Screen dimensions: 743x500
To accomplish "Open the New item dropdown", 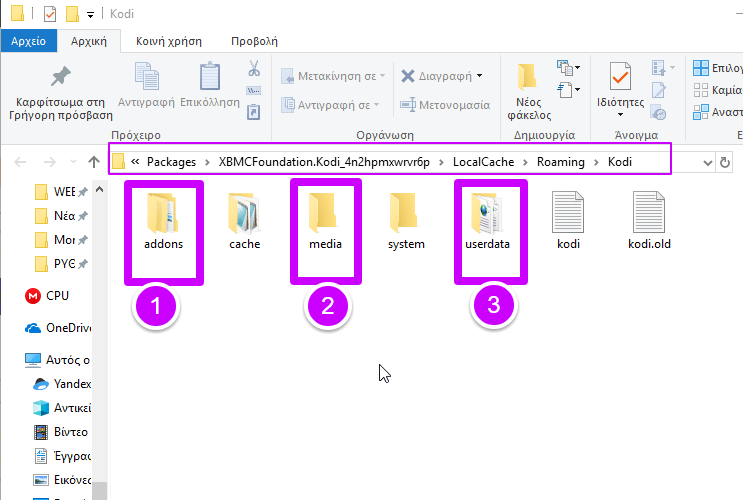I will click(569, 68).
